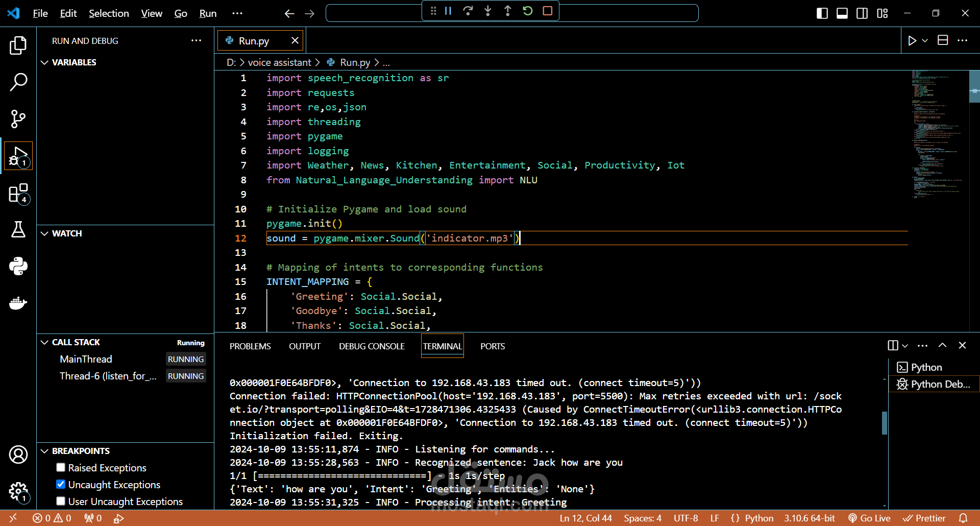This screenshot has width=980, height=526.
Task: Stop the debug session
Action: click(548, 11)
